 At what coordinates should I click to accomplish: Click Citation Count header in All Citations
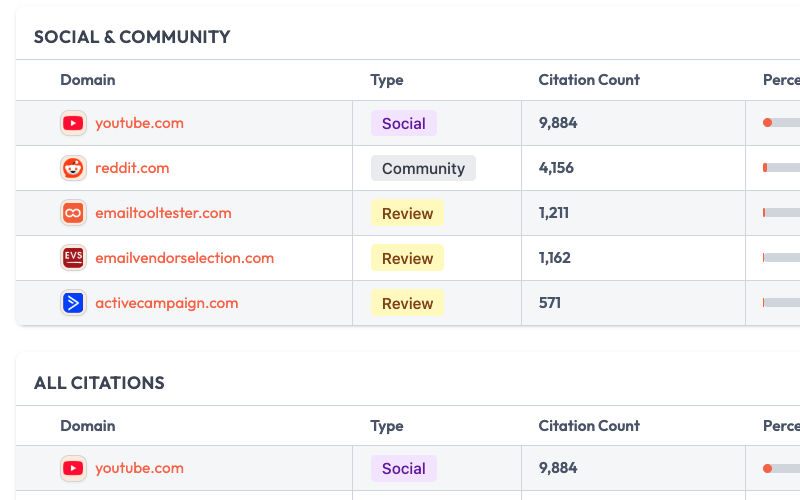pyautogui.click(x=589, y=426)
